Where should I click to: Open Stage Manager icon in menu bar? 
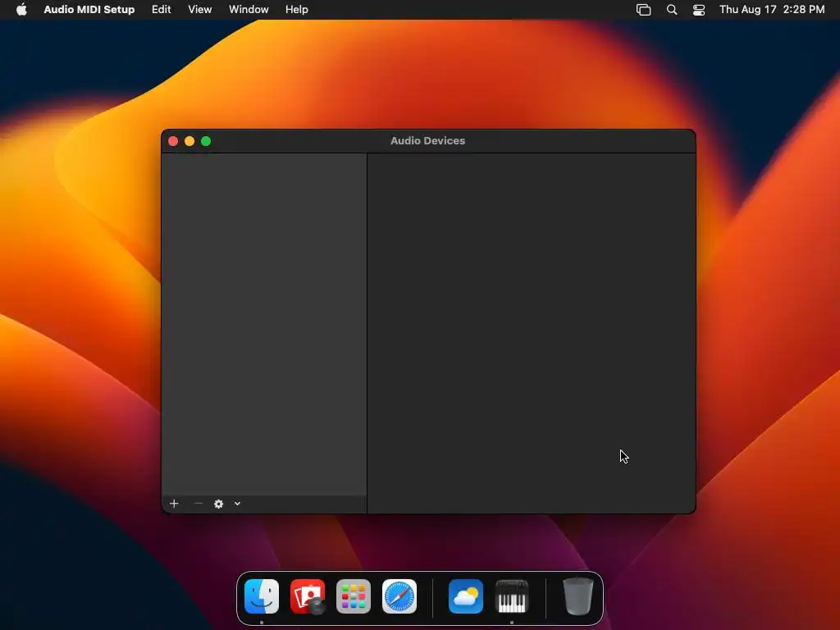(x=643, y=9)
